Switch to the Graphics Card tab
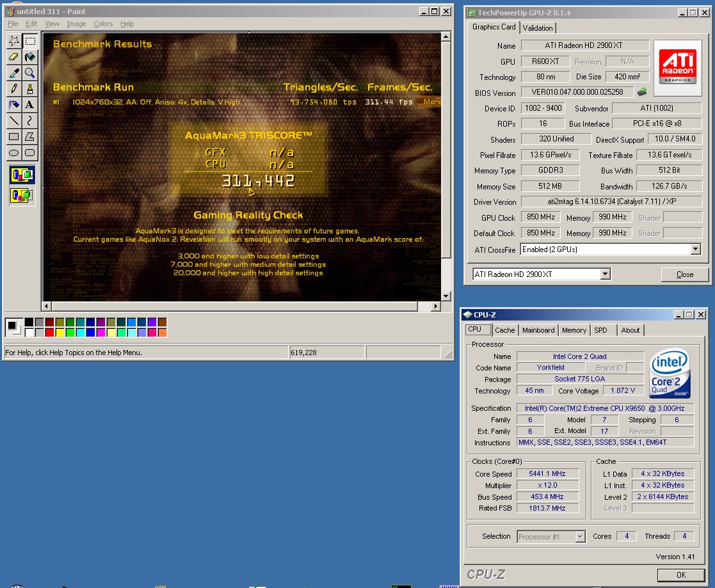Viewport: 715px width, 588px height. 494,27
